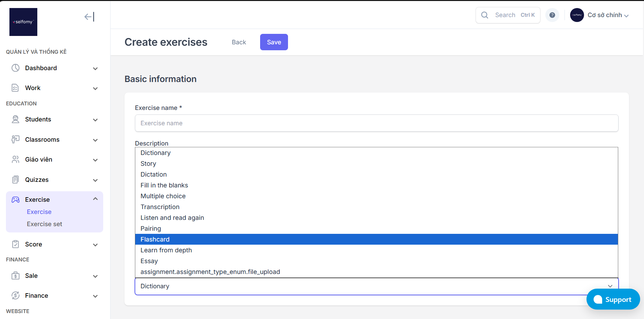644x319 pixels.
Task: Save the new exercise
Action: [274, 42]
